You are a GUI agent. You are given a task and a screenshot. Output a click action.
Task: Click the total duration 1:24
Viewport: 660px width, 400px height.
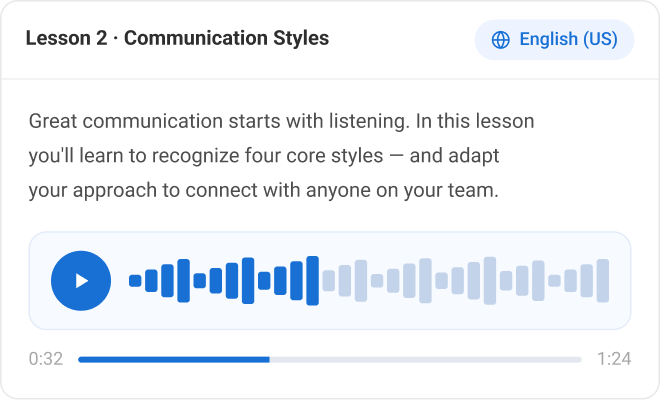click(614, 359)
